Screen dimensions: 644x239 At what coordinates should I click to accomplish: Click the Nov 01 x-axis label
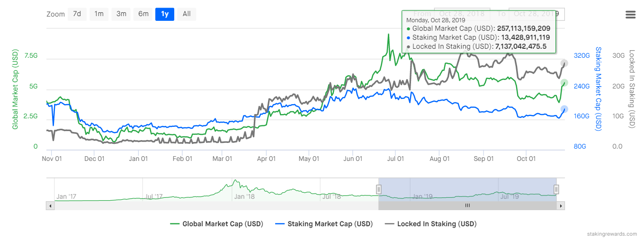click(52, 159)
